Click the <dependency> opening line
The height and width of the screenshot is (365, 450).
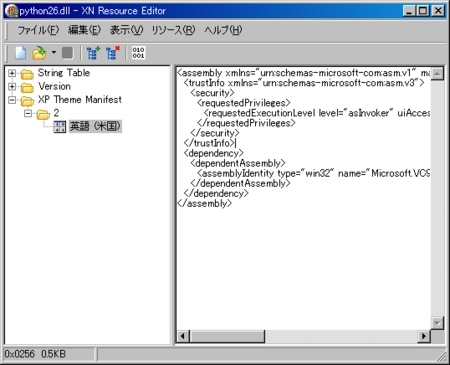213,153
